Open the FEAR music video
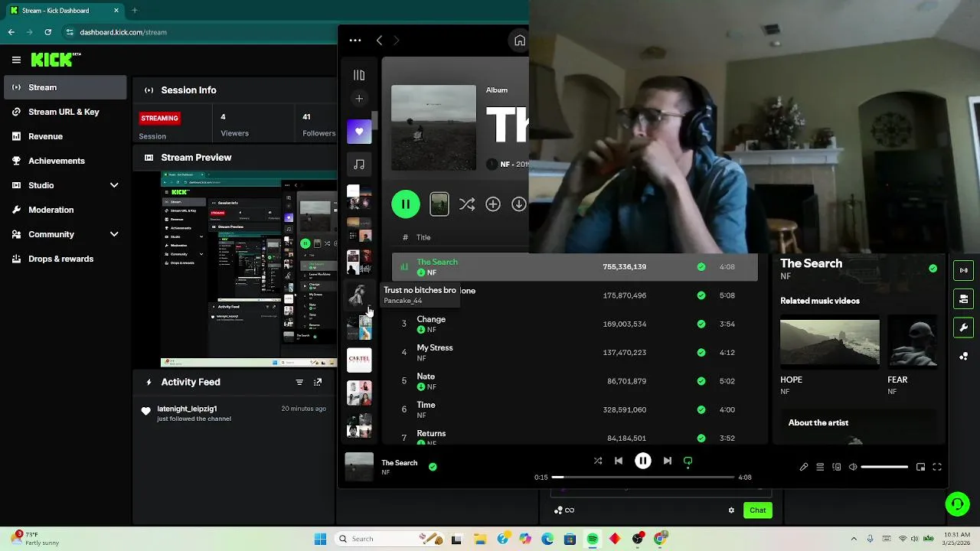Screen dimensions: 980x551 coord(913,342)
